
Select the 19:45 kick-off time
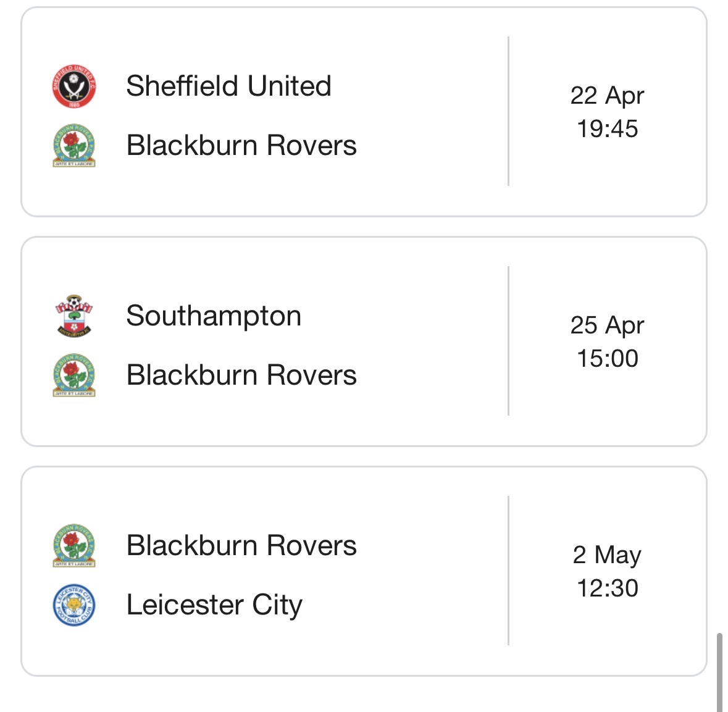(x=607, y=128)
